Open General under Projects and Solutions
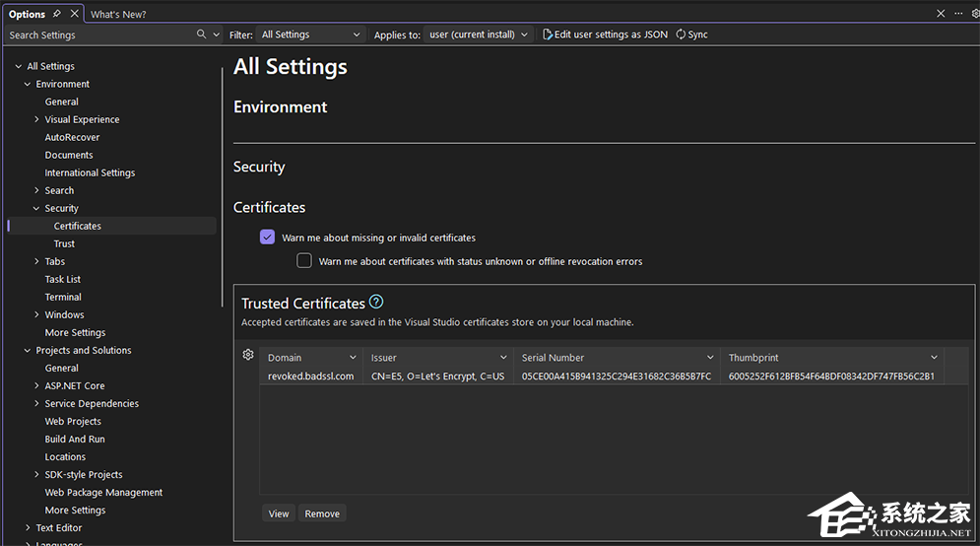Viewport: 980px width, 546px height. [x=61, y=369]
